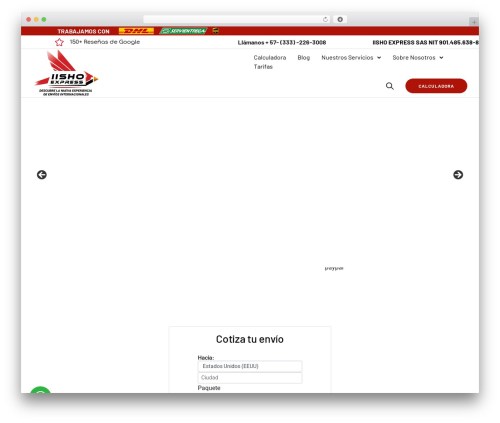Click the browser download indicator icon
Image resolution: width=500 pixels, height=423 pixels.
[340, 19]
